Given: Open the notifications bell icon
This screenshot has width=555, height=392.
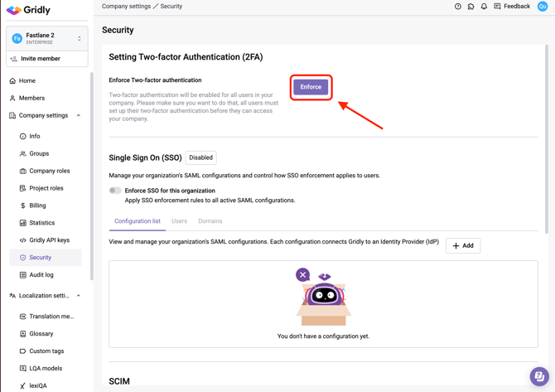Looking at the screenshot, I should click(x=484, y=7).
